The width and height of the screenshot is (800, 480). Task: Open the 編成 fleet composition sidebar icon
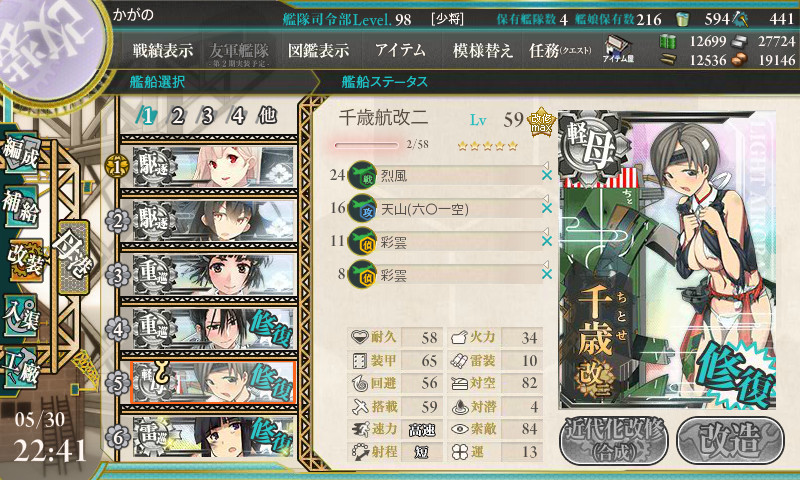[21, 153]
